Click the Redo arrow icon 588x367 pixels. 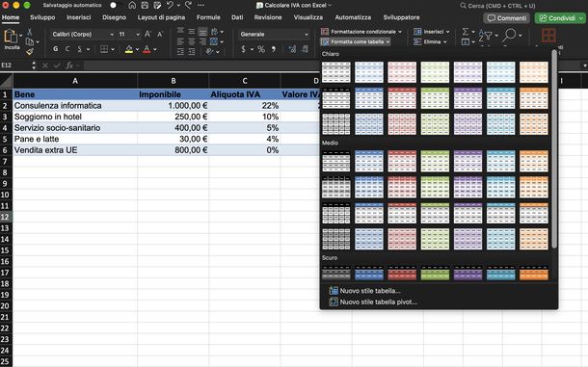[188, 5]
